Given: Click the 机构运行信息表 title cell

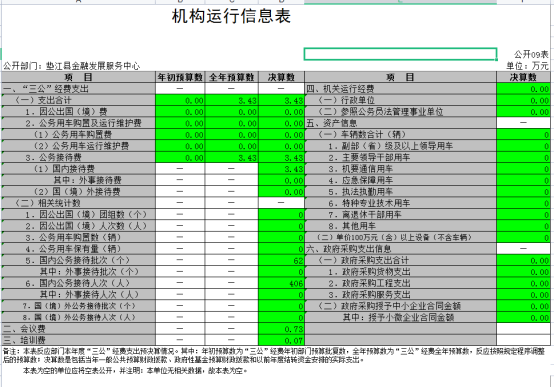Looking at the screenshot, I should coord(231,17).
